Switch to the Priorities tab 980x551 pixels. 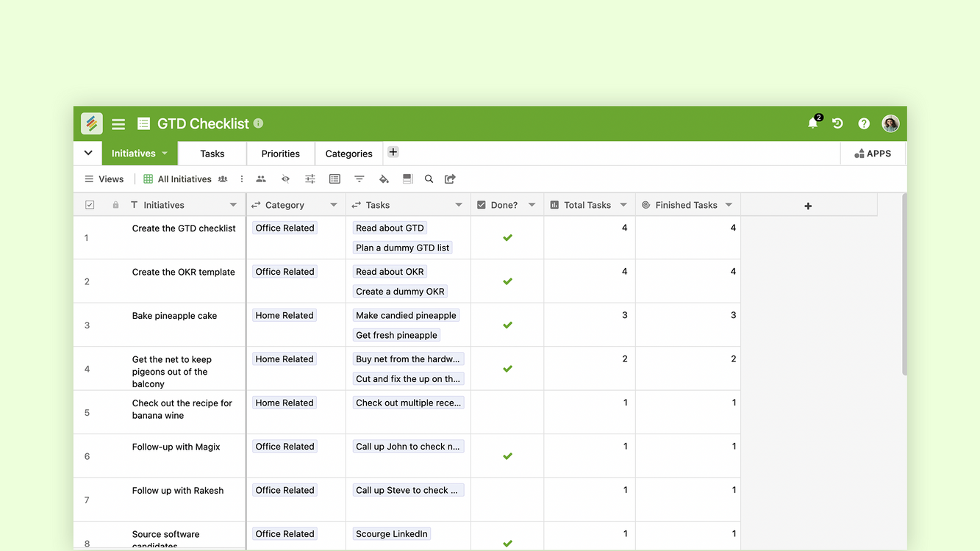[280, 154]
